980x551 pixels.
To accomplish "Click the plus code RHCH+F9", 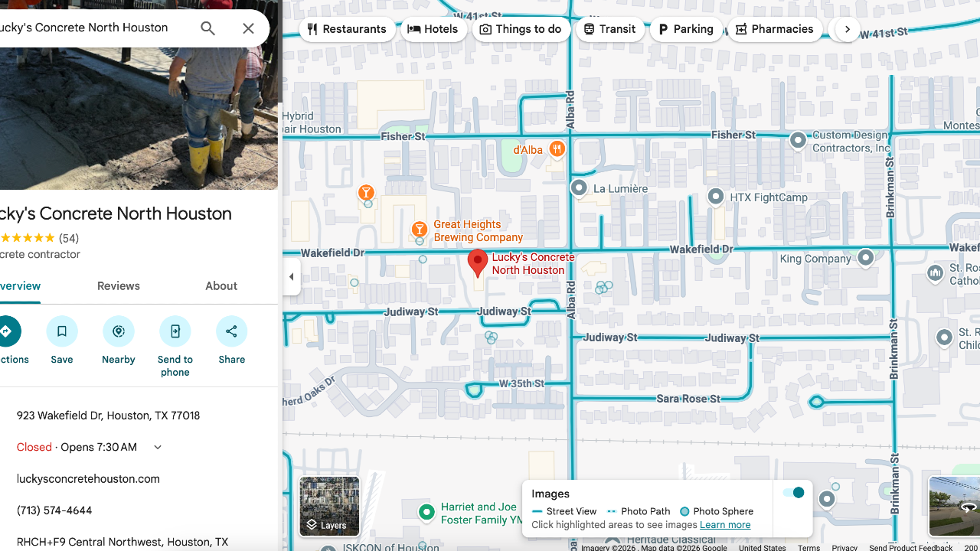I will coord(122,542).
